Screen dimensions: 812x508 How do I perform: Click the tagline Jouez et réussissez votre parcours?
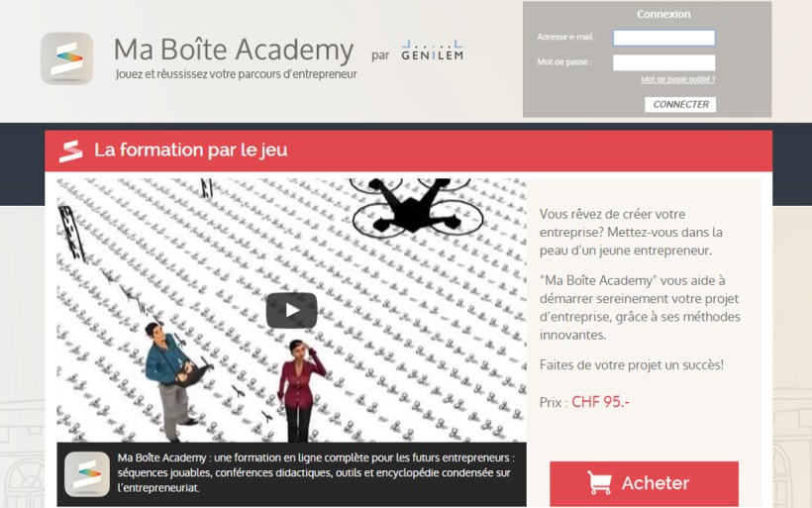pos(237,74)
